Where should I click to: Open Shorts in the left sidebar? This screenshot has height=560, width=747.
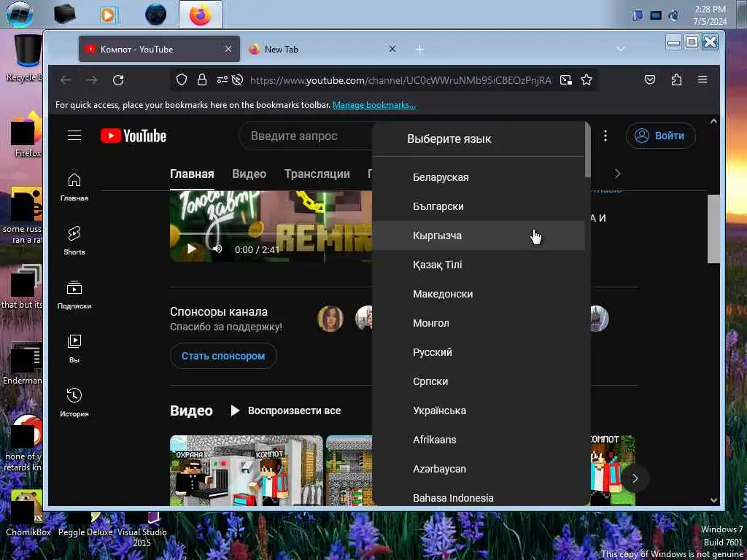tap(74, 241)
